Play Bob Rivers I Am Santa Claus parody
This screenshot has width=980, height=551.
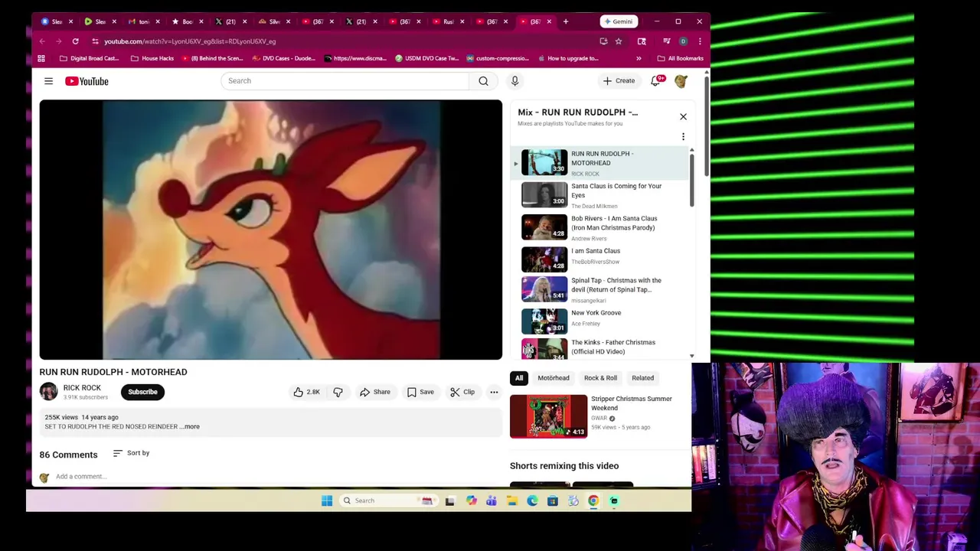(x=601, y=227)
